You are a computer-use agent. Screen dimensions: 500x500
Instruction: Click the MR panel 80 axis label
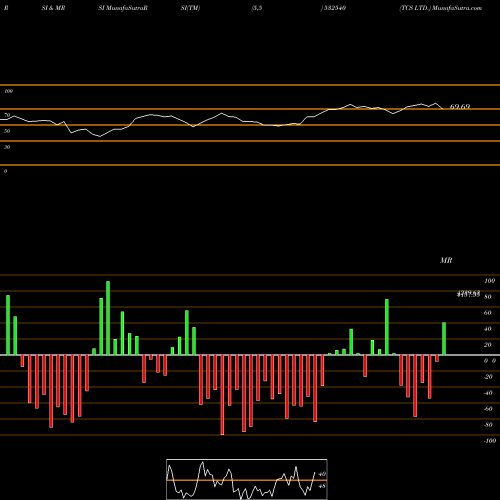click(488, 297)
